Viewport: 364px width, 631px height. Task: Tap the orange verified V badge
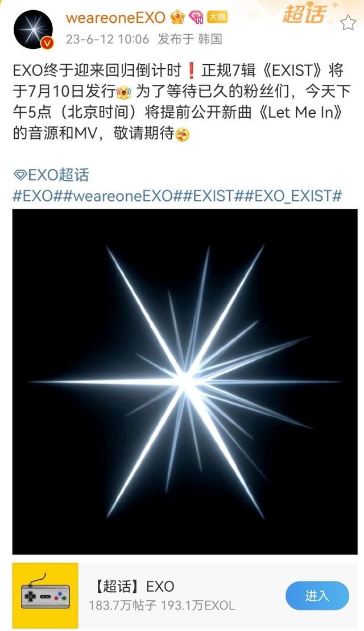[47, 43]
